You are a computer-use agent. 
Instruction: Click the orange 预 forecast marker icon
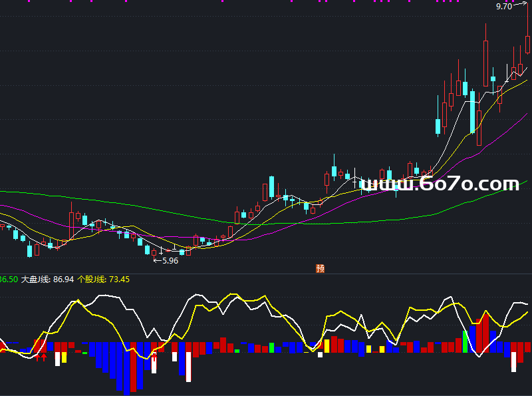point(320,268)
